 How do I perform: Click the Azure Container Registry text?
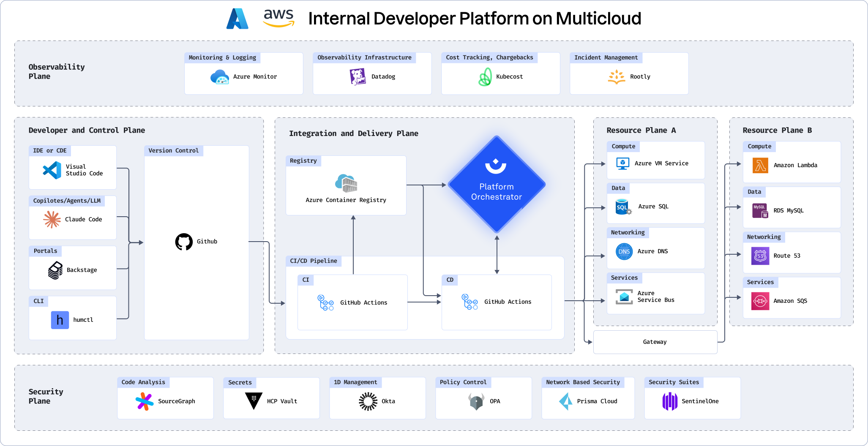point(346,200)
